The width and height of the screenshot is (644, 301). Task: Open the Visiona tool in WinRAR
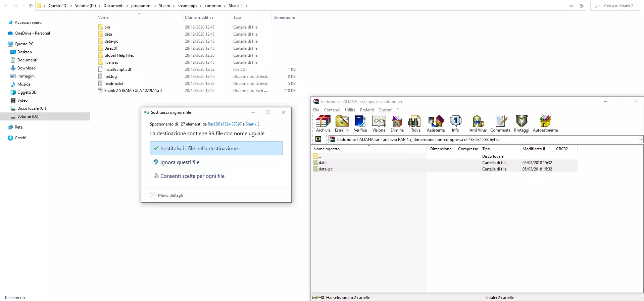pos(379,123)
